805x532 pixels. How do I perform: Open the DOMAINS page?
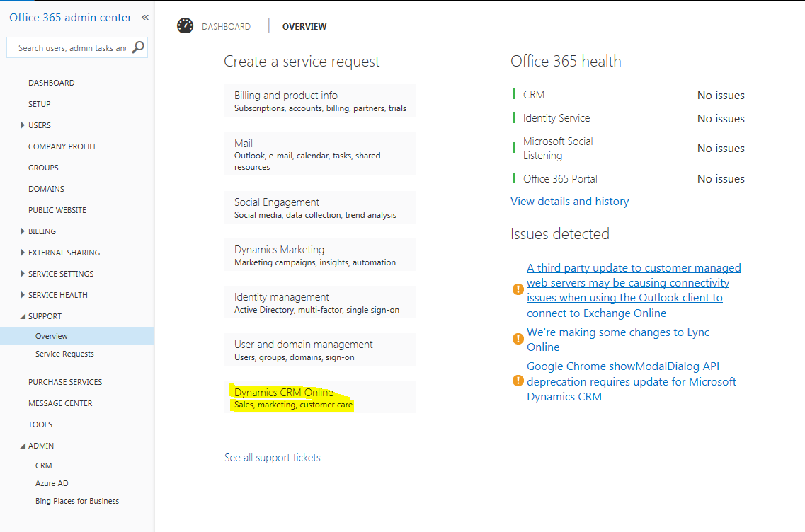(x=46, y=189)
